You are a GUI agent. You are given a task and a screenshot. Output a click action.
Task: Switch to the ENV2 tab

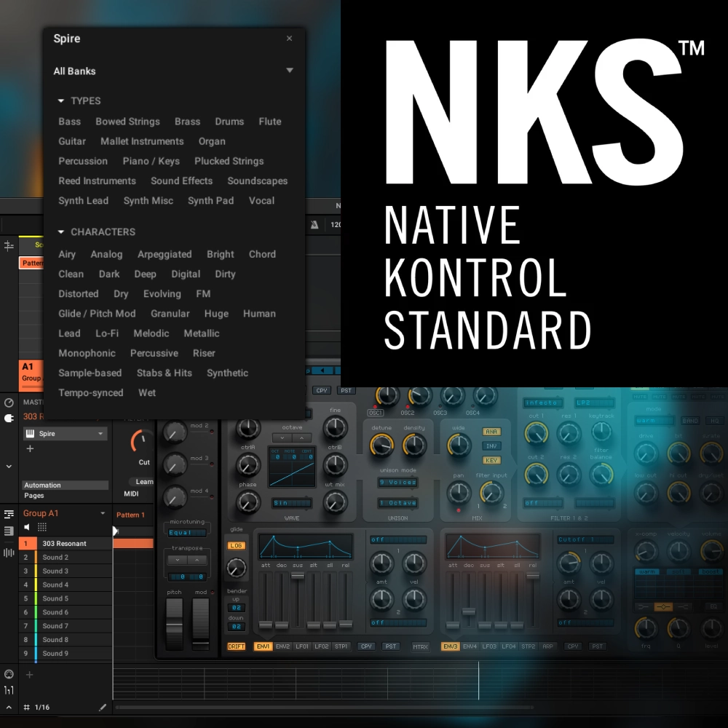283,646
